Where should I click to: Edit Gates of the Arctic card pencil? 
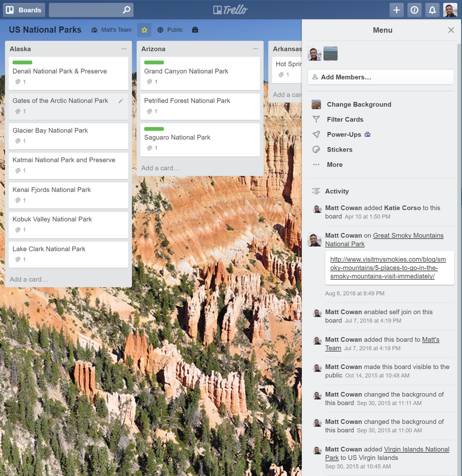coord(121,101)
